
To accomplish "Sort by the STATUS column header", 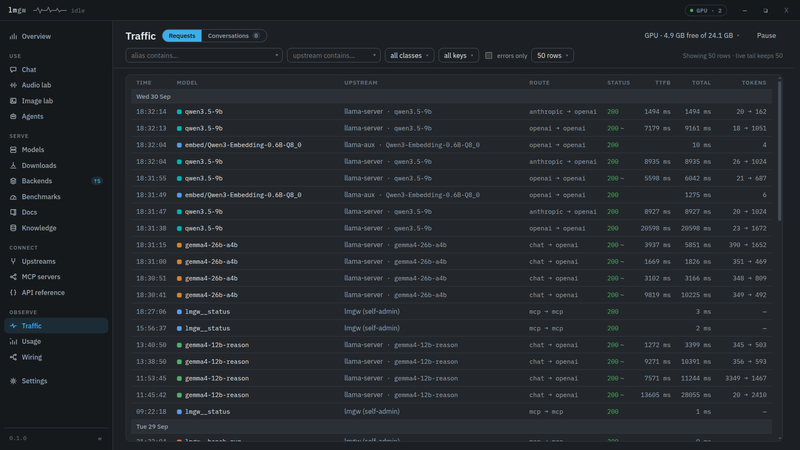I will point(618,83).
